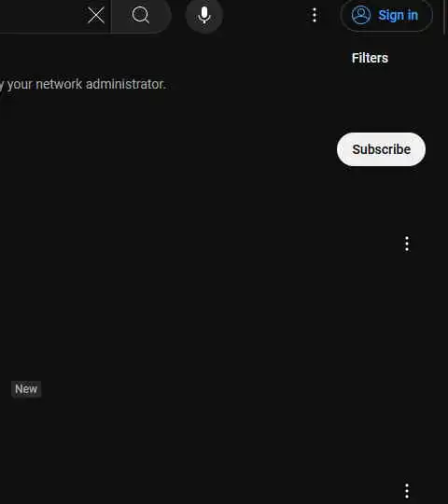This screenshot has height=504, width=448.
Task: Expand the Filters options
Action: tap(370, 58)
